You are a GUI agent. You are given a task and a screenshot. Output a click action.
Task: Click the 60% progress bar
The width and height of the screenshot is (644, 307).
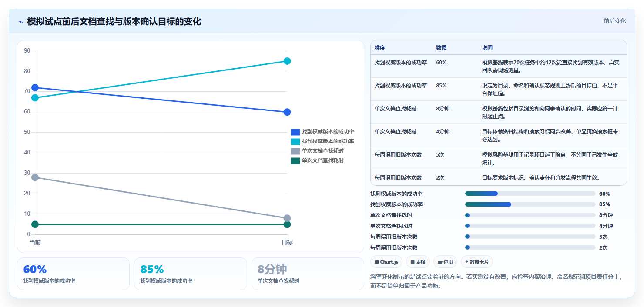click(530, 194)
